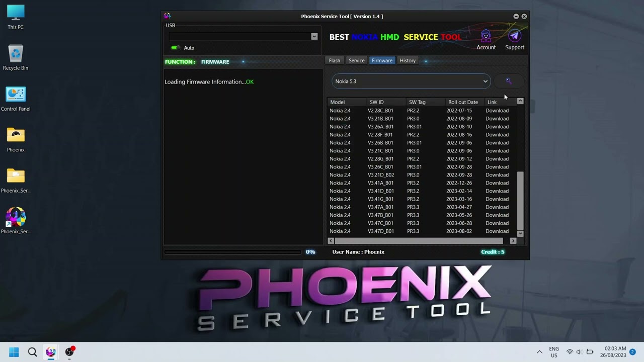Image resolution: width=644 pixels, height=362 pixels.
Task: Expand the USB port dropdown
Action: [x=314, y=36]
